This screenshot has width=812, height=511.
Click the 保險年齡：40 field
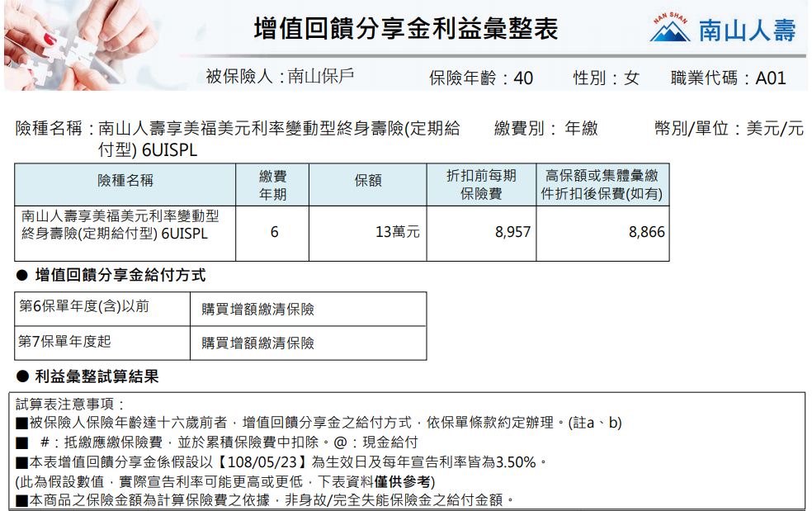481,78
